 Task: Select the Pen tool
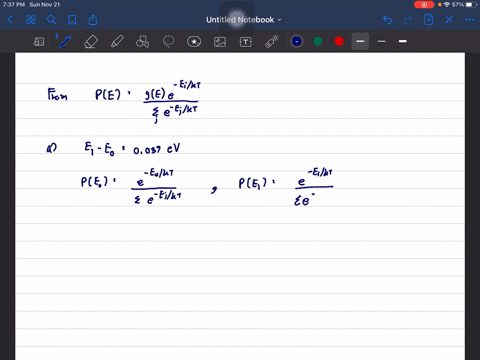(x=64, y=42)
